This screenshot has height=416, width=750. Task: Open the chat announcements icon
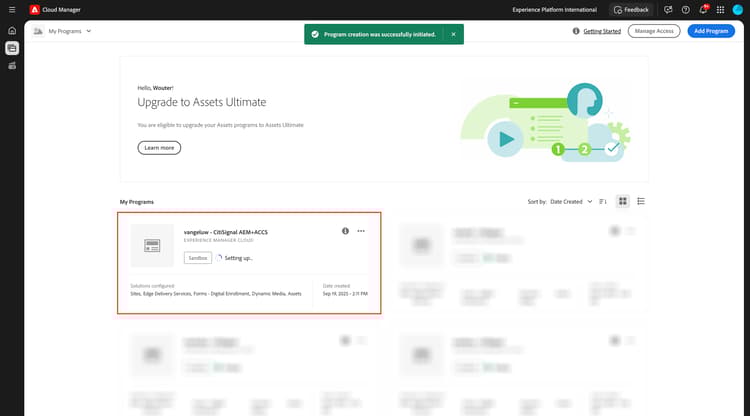668,10
